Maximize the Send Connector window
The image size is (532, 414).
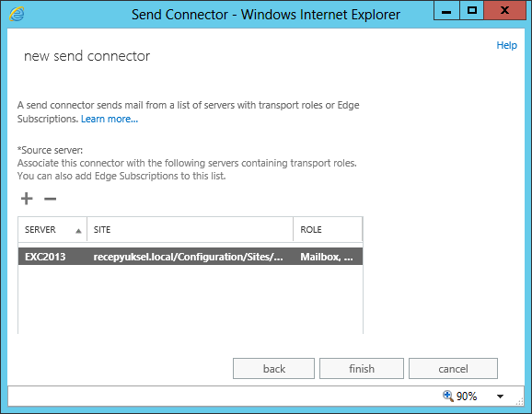[x=471, y=10]
